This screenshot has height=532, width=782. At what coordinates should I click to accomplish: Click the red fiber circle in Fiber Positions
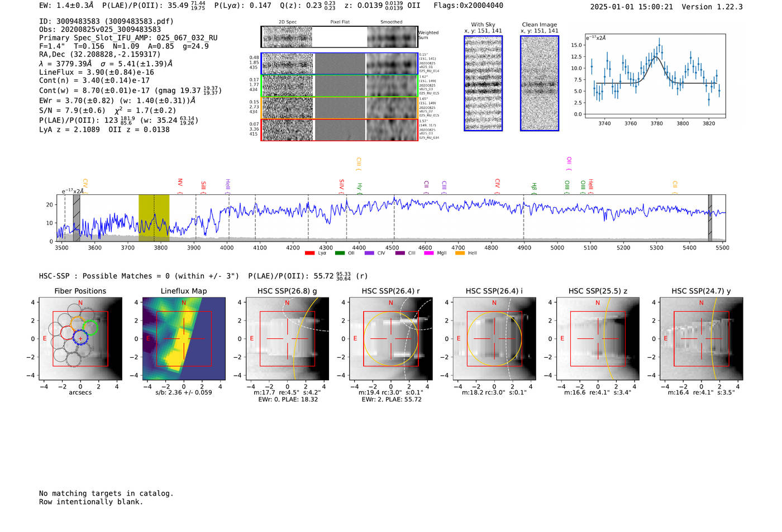click(67, 333)
